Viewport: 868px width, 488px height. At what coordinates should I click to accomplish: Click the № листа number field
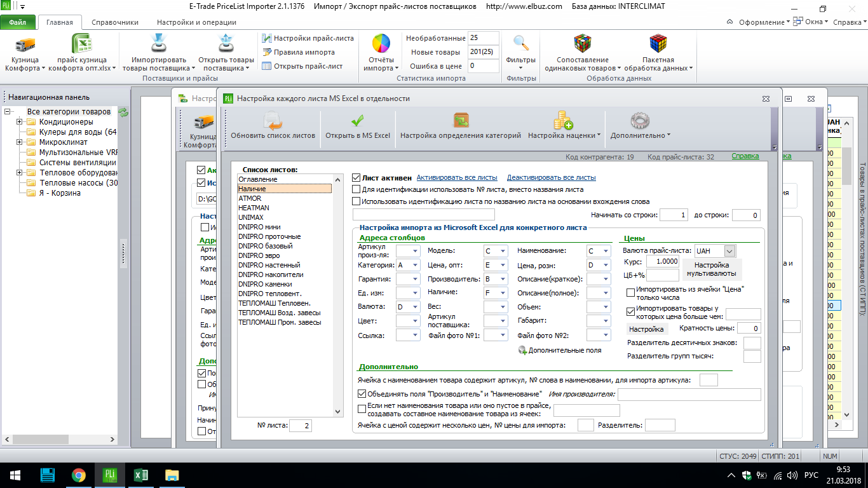coord(300,426)
